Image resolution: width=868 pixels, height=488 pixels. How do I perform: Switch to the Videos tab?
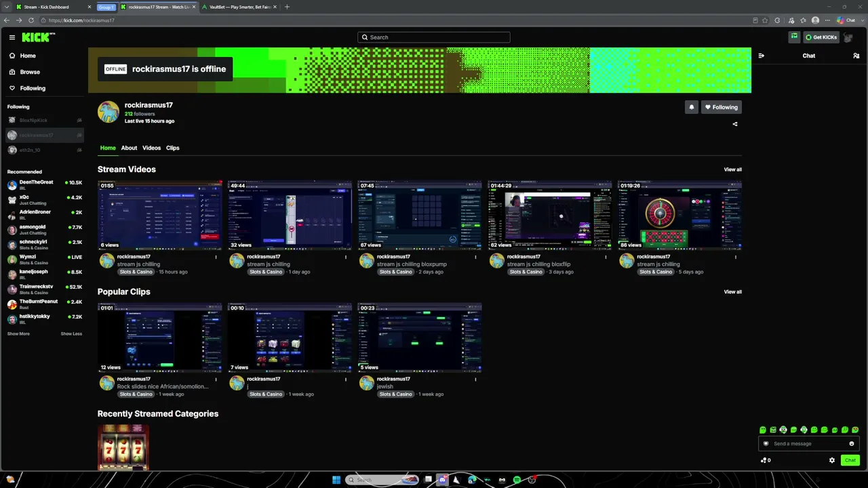coord(151,148)
